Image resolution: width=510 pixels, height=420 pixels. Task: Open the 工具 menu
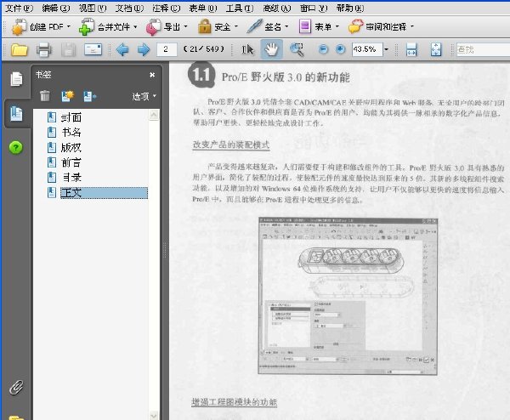tap(240, 9)
